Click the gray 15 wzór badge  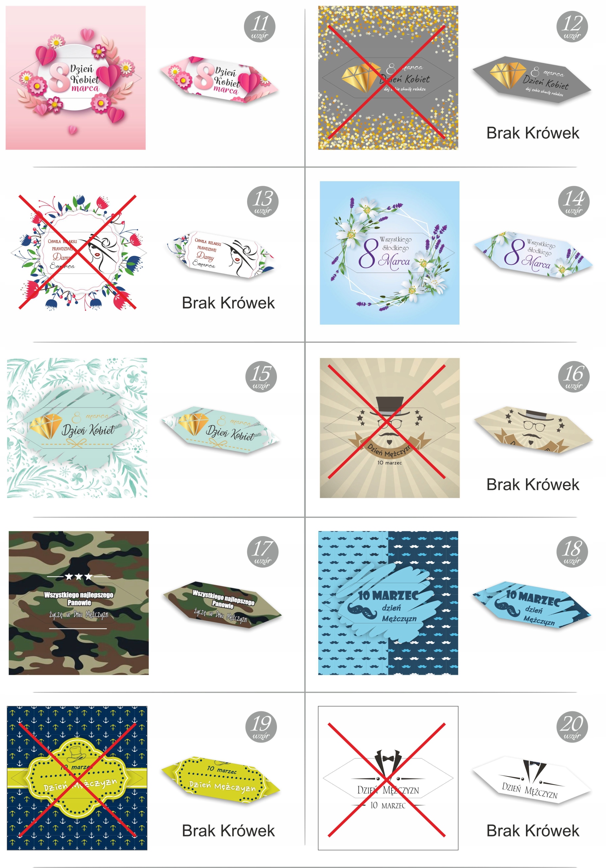pyautogui.click(x=261, y=377)
